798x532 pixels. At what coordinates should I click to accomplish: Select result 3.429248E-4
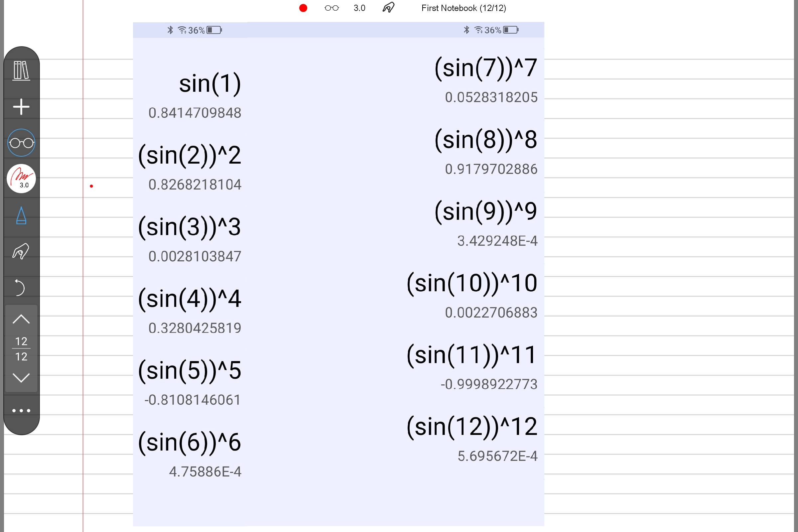pyautogui.click(x=497, y=241)
